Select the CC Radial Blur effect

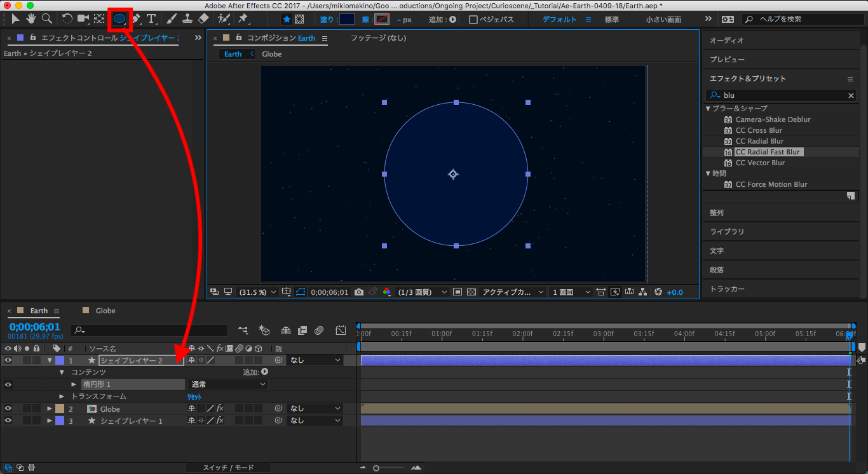759,141
